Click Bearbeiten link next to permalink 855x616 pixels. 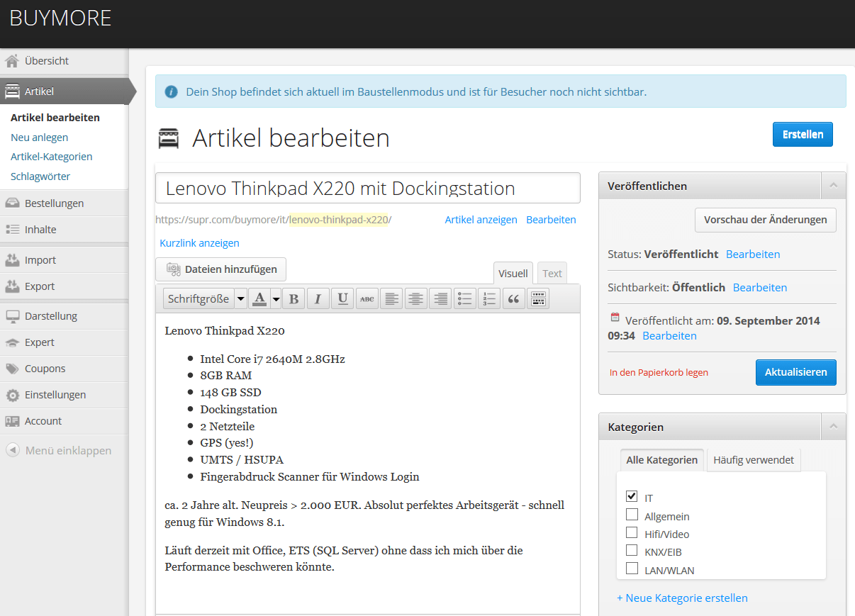(551, 220)
